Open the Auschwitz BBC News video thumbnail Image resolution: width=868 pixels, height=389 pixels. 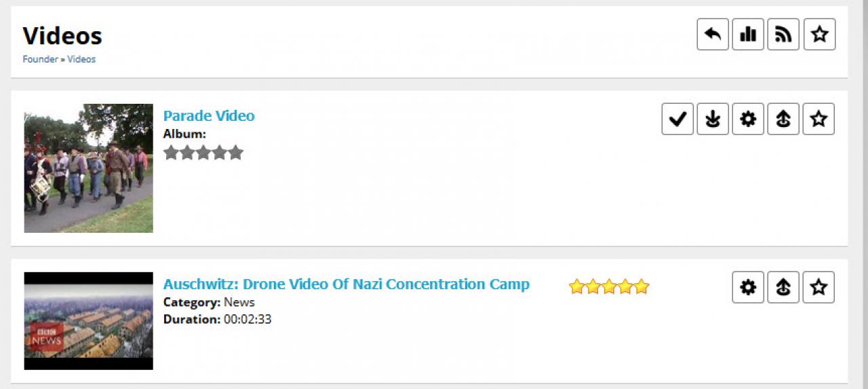tap(88, 321)
